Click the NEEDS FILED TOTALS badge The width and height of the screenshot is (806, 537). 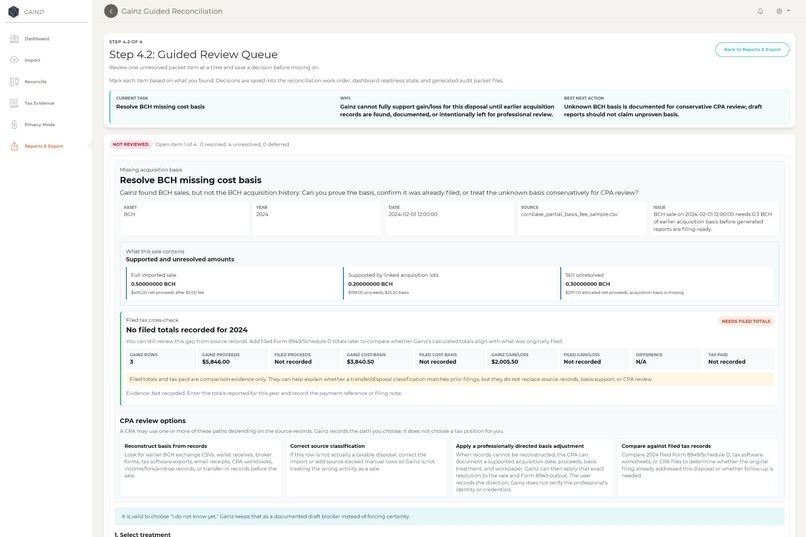coord(746,321)
